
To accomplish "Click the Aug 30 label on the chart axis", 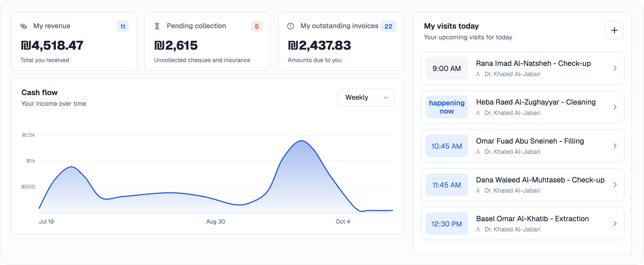I will pos(215,221).
